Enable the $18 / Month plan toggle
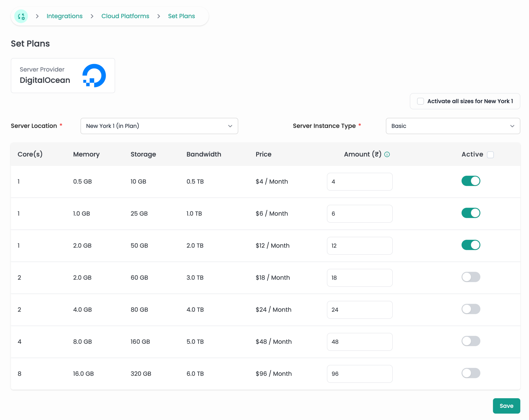529x420 pixels. click(471, 277)
